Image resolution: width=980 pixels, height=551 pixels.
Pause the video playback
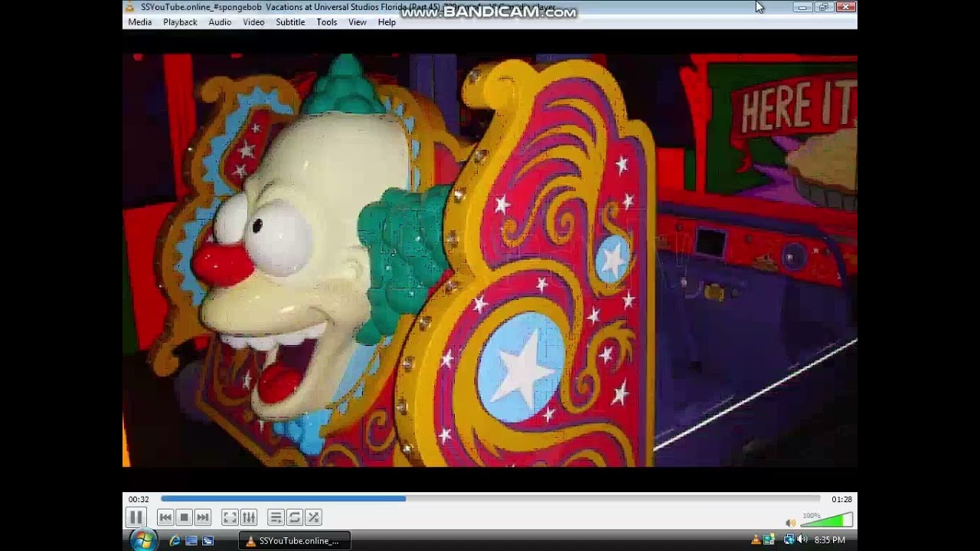click(136, 517)
